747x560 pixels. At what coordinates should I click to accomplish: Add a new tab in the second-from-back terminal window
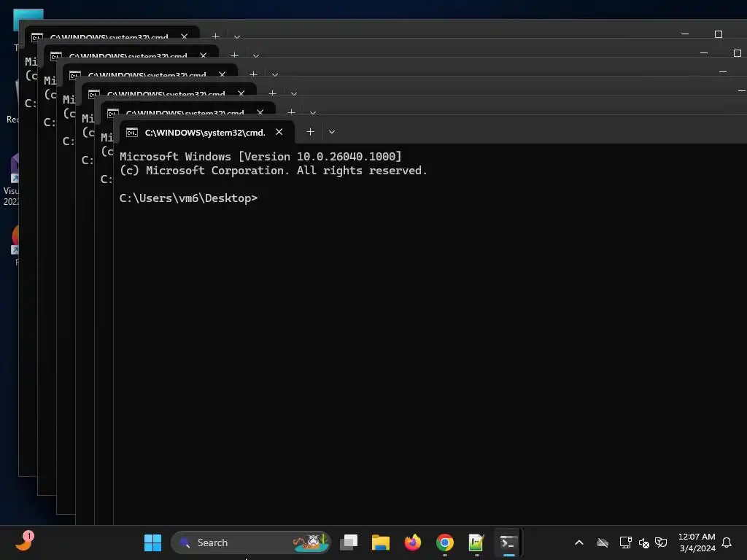coord(234,55)
